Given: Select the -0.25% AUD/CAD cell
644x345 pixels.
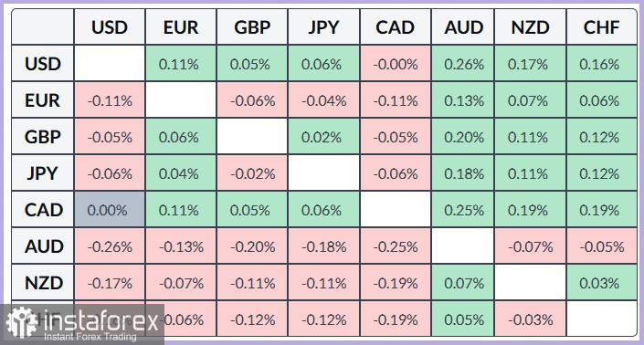Looking at the screenshot, I should 396,246.
